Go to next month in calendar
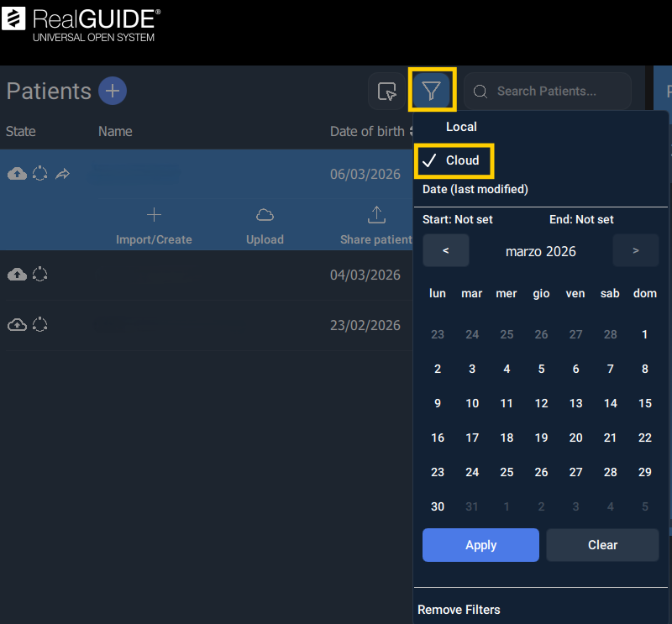The width and height of the screenshot is (672, 624). pyautogui.click(x=635, y=251)
